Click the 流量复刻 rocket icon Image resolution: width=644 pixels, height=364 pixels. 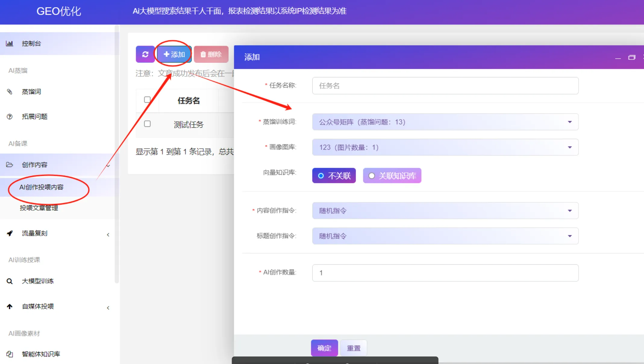pos(10,233)
